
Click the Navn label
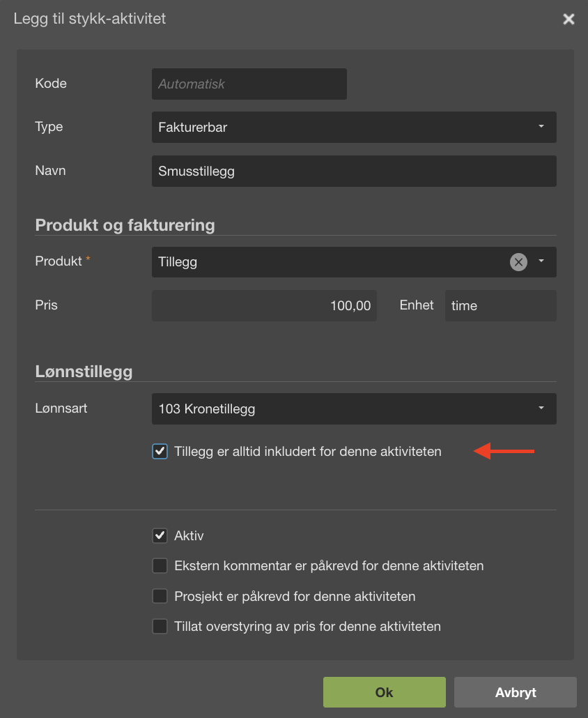tap(50, 170)
